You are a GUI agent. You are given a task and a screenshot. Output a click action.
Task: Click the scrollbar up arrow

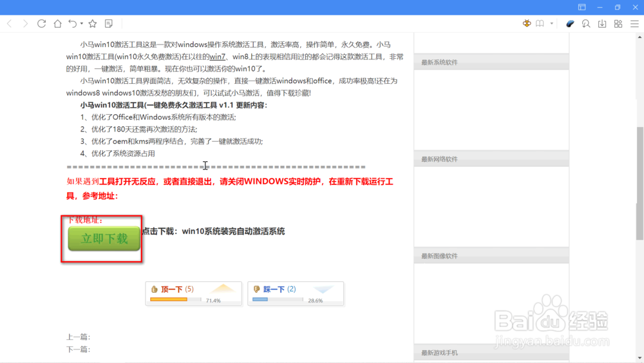640,37
